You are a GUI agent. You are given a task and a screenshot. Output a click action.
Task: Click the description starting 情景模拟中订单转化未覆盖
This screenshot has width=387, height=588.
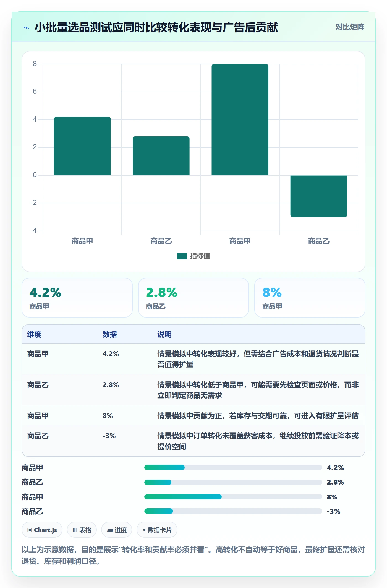pos(258,441)
